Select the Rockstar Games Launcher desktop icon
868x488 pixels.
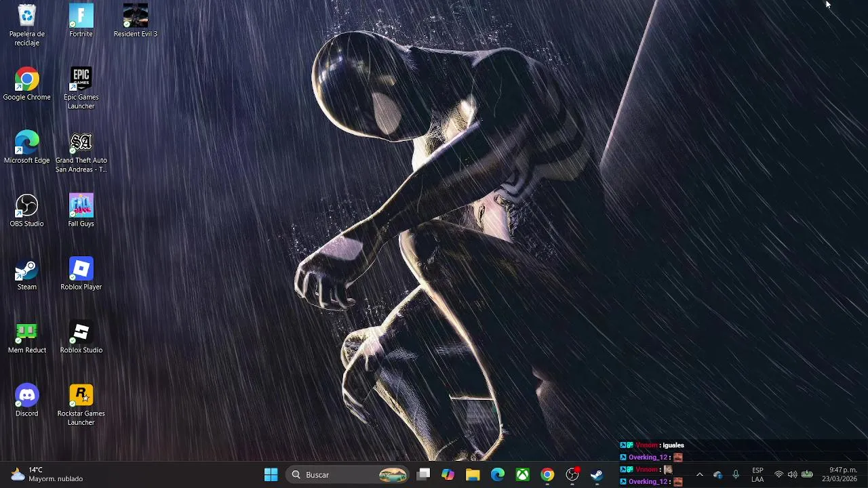[81, 405]
